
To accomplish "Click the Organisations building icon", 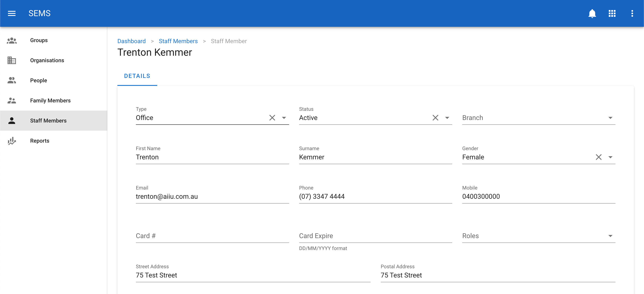I will coord(12,60).
